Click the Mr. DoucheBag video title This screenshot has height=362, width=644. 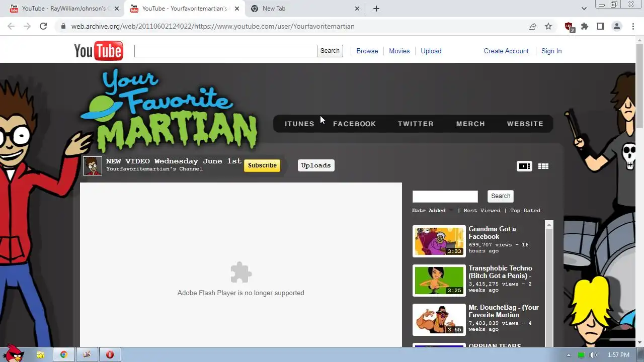[x=504, y=311]
